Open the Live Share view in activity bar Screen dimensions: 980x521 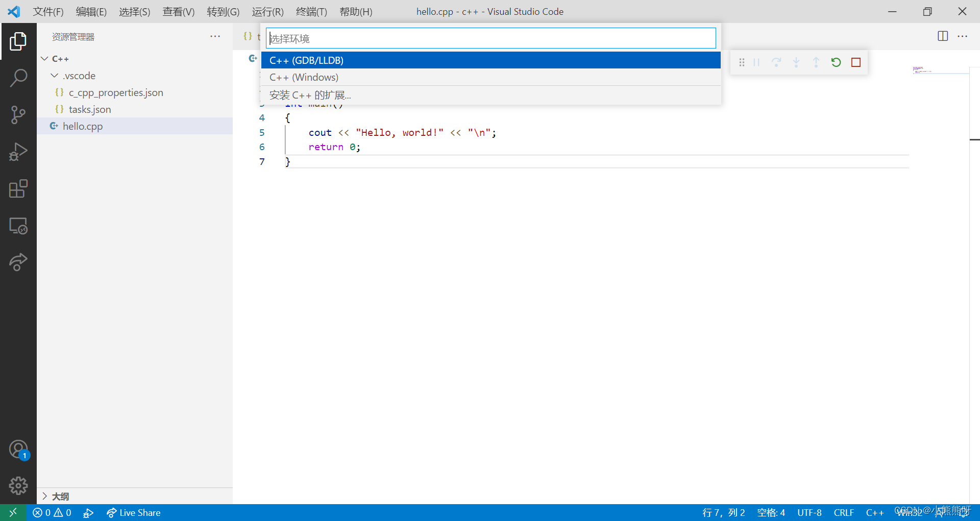[x=18, y=262]
